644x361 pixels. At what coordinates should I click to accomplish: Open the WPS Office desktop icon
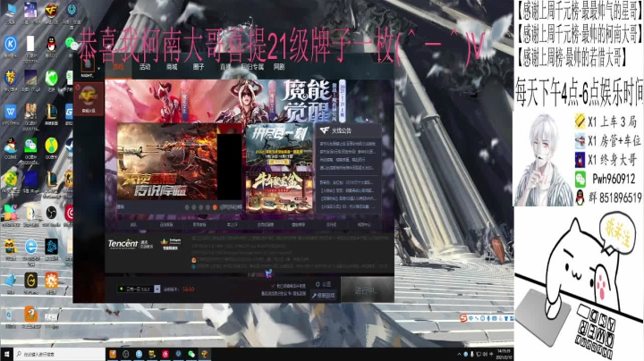[10, 112]
